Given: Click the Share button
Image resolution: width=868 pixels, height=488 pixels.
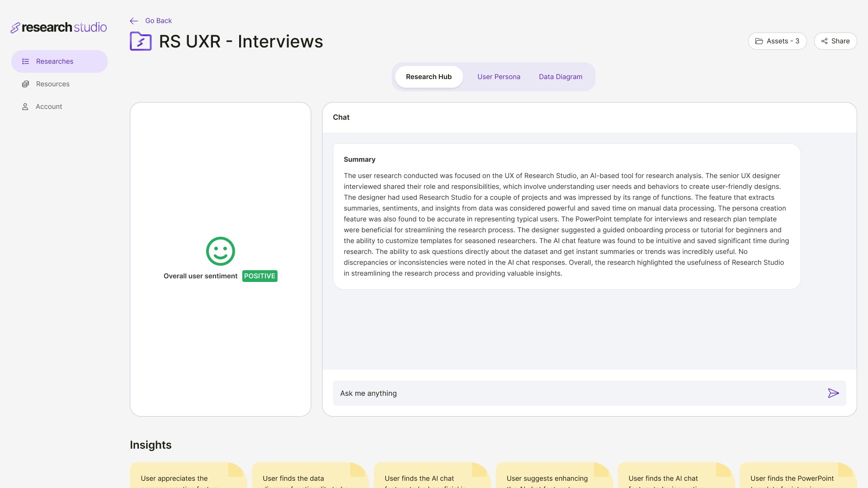Looking at the screenshot, I should 835,41.
